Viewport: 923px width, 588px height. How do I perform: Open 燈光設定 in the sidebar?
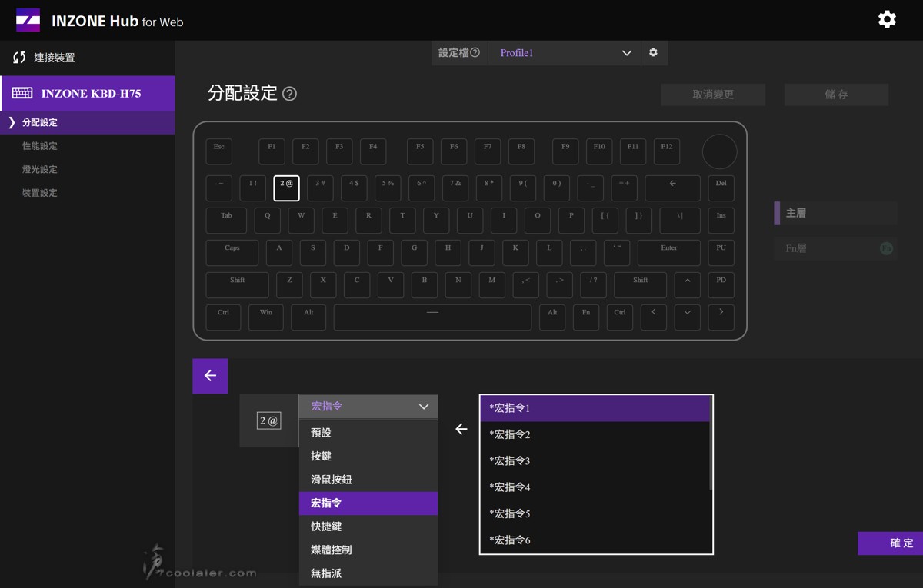[x=40, y=169]
